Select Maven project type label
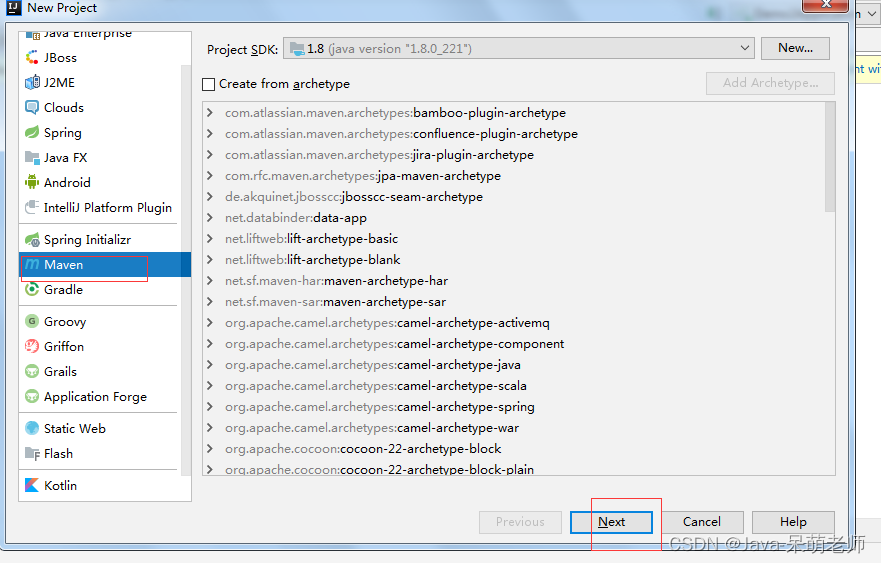This screenshot has width=881, height=563. [x=63, y=265]
